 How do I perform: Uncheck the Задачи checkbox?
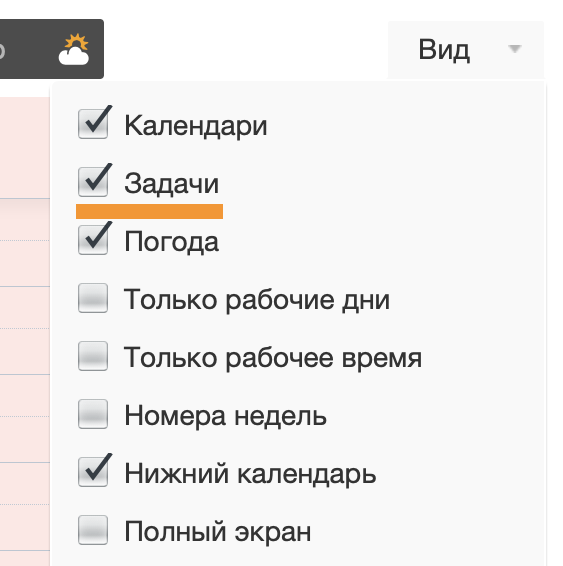93,182
